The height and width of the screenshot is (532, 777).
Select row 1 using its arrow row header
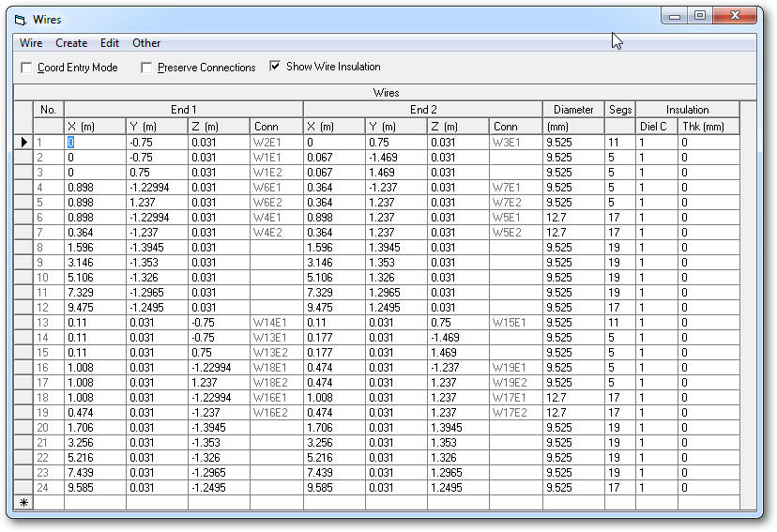coord(23,143)
